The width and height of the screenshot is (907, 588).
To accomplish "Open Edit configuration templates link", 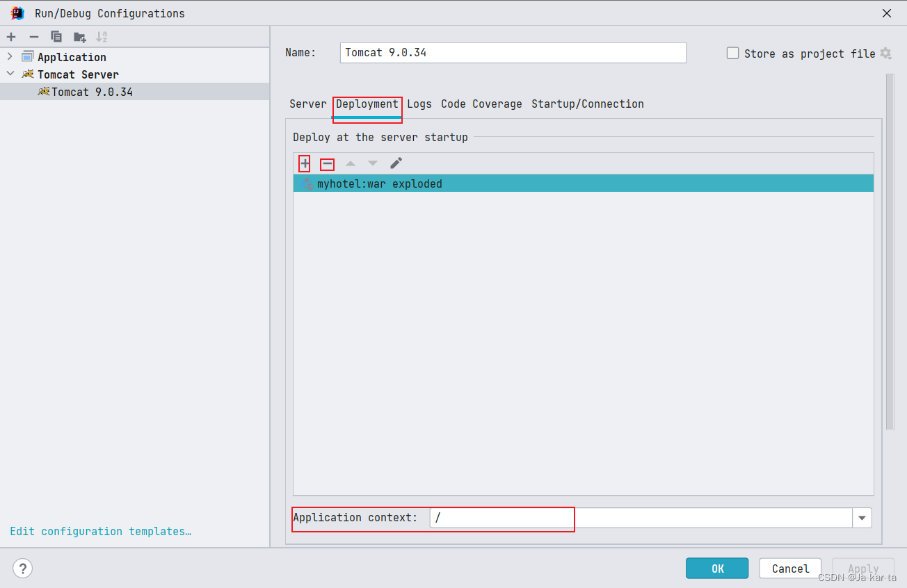I will (101, 531).
